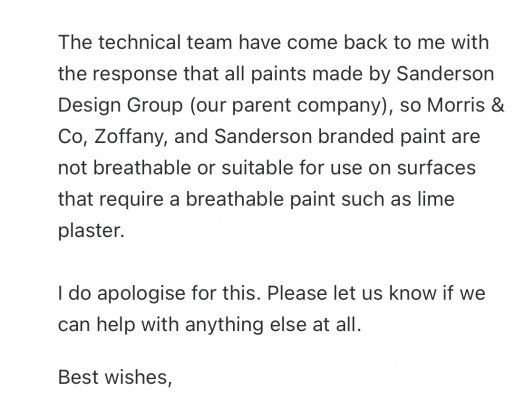This screenshot has width=514, height=400.
Task: Click the words 'branded paint are'
Action: (399, 137)
